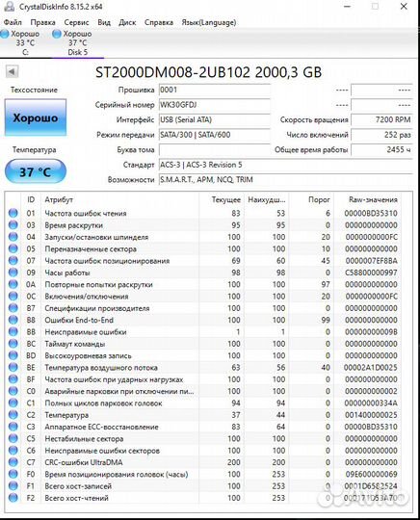Click status icon for Аварийные парковки row
The height and width of the screenshot is (520, 420).
pos(13,391)
